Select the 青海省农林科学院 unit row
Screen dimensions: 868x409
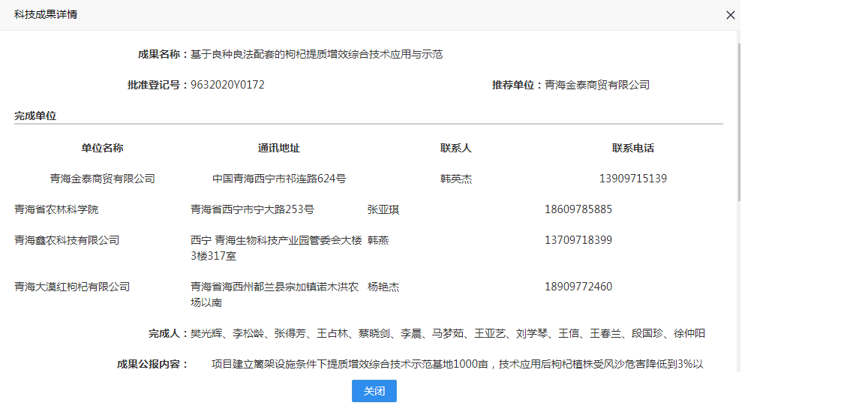pos(56,209)
